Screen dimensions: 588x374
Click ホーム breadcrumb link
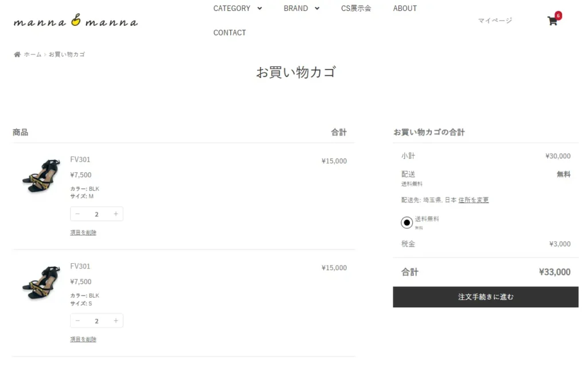click(33, 54)
